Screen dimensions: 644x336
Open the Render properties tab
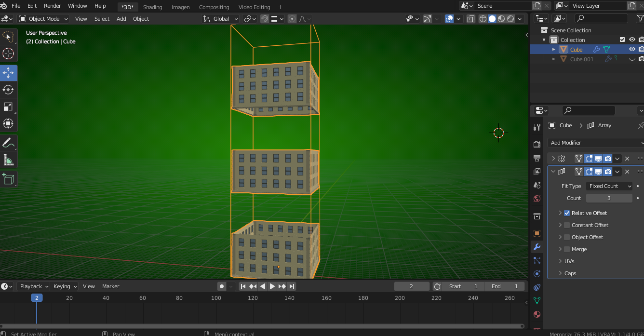click(537, 145)
